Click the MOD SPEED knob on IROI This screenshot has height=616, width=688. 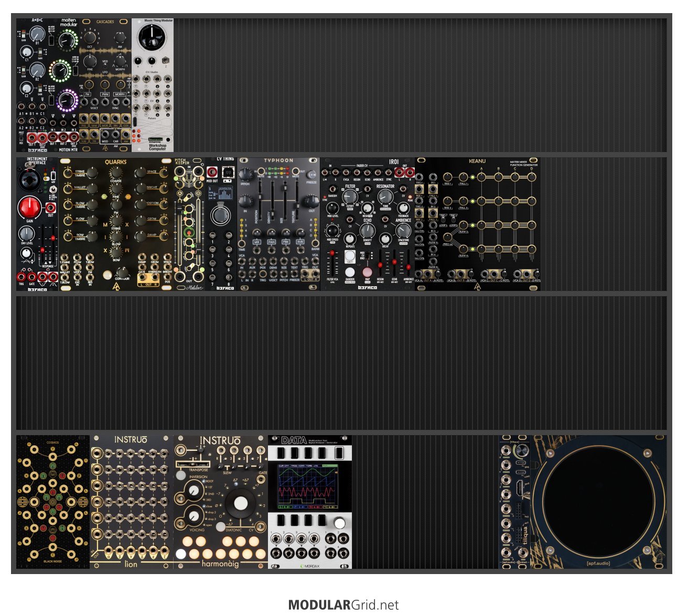point(332,230)
